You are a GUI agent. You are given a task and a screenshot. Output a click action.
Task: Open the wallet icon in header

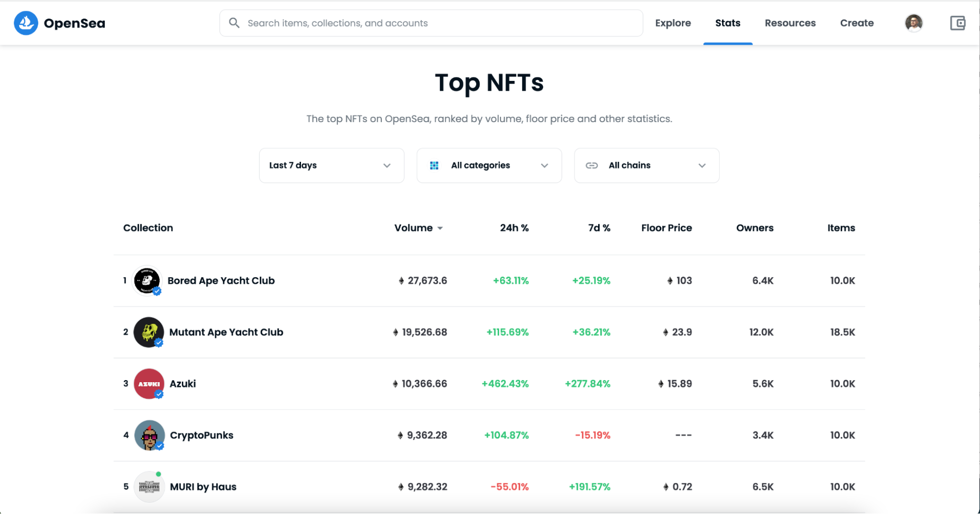(x=957, y=23)
